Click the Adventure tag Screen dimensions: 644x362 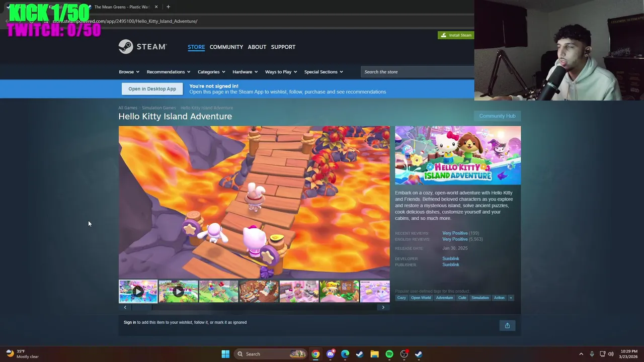[x=444, y=298]
